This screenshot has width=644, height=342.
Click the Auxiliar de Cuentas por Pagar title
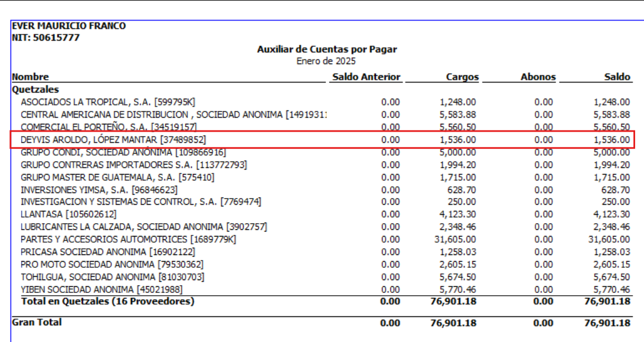pos(327,50)
